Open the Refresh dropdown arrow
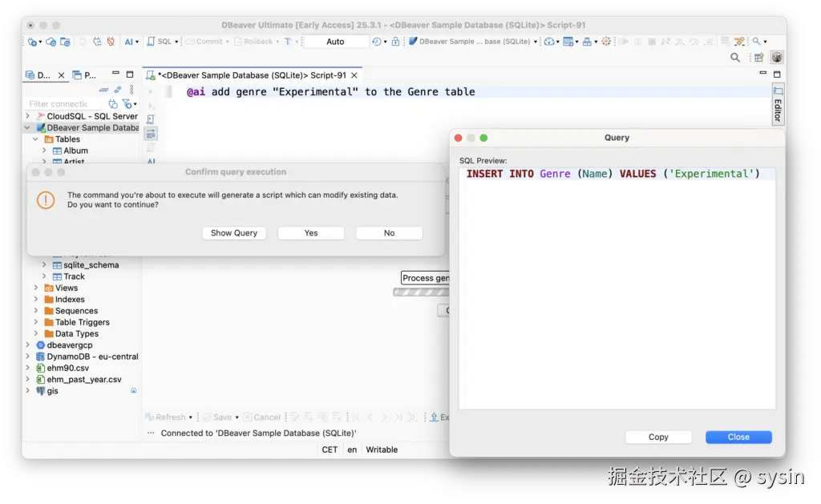The width and height of the screenshot is (821, 504). click(191, 417)
